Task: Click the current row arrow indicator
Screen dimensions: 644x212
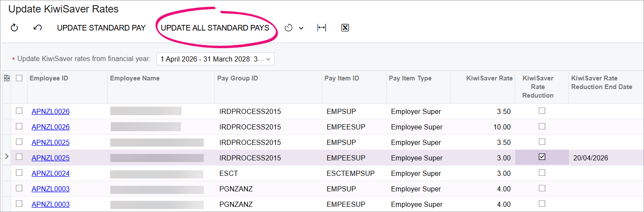Action: [x=6, y=157]
